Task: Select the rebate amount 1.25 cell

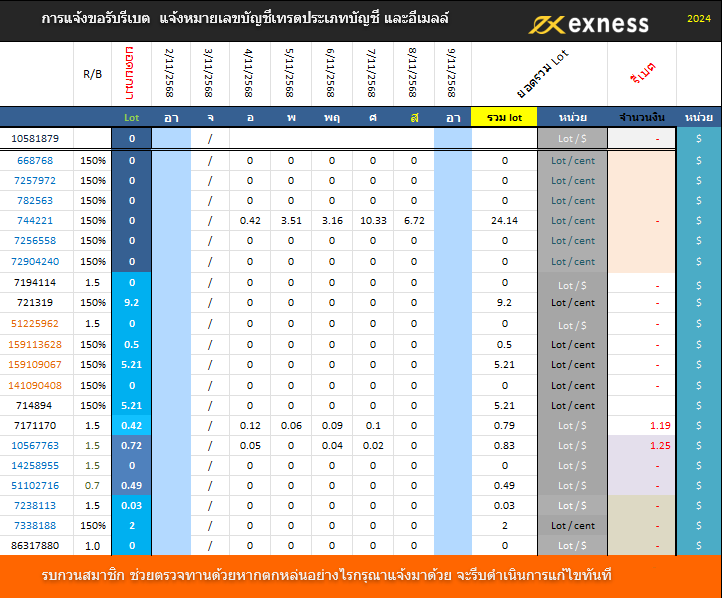Action: pos(659,445)
